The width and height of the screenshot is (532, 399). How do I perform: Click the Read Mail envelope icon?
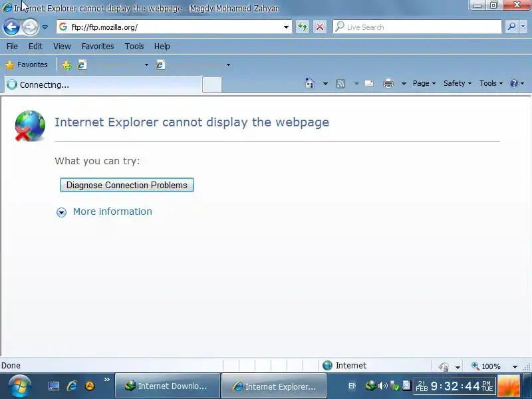(369, 83)
